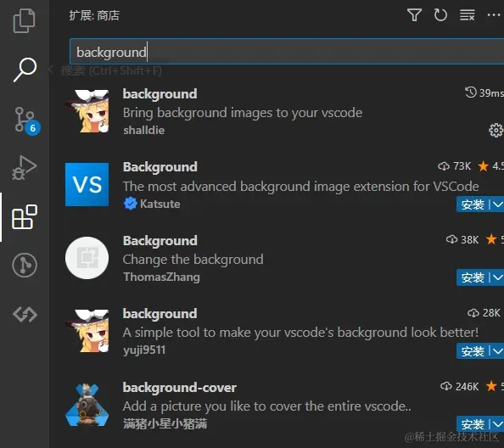
Task: Install the yuji9511 background extension
Action: click(473, 351)
